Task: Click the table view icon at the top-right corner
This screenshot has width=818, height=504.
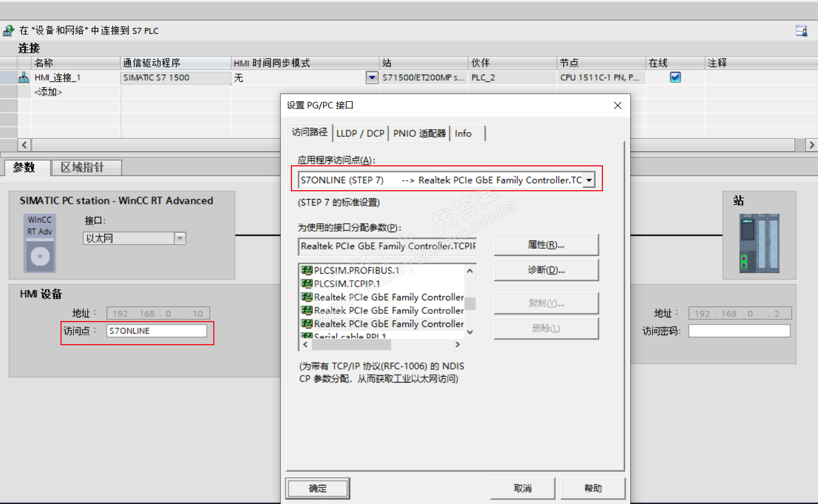Action: (801, 31)
